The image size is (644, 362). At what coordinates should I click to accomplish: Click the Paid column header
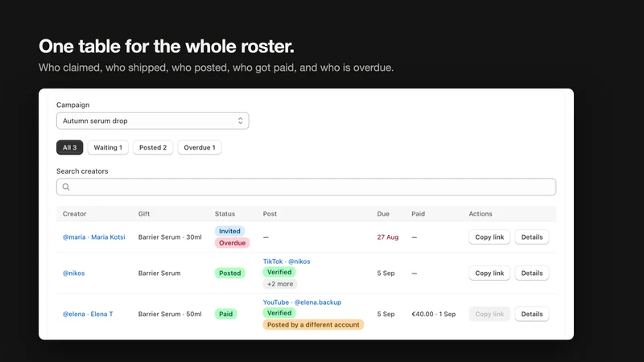click(418, 214)
